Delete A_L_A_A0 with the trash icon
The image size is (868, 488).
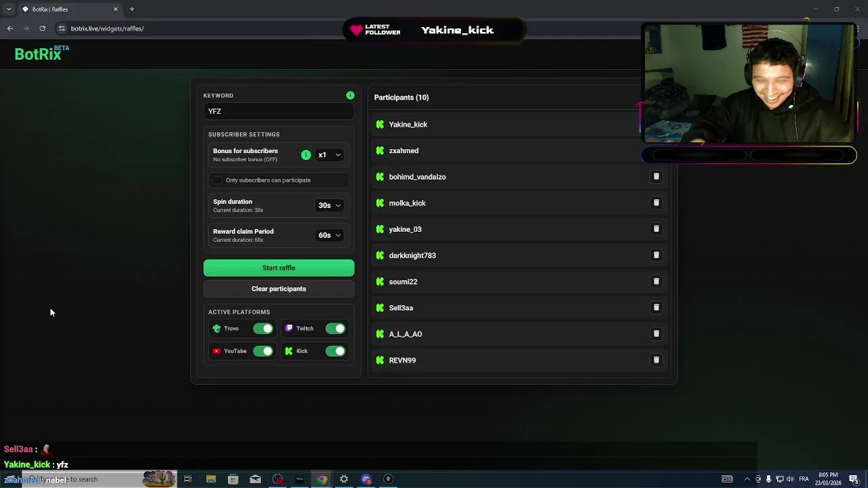[x=656, y=334]
